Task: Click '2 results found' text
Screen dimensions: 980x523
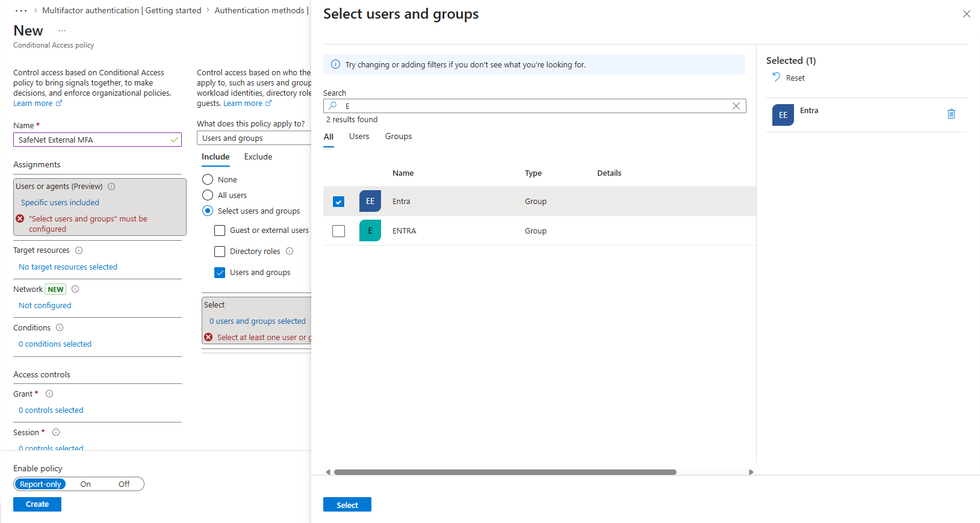Action: (x=352, y=120)
